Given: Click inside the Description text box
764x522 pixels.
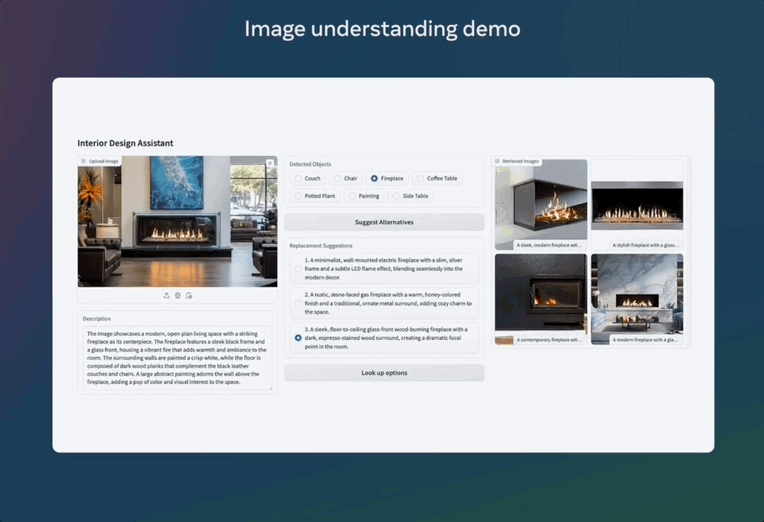Looking at the screenshot, I should [177, 357].
